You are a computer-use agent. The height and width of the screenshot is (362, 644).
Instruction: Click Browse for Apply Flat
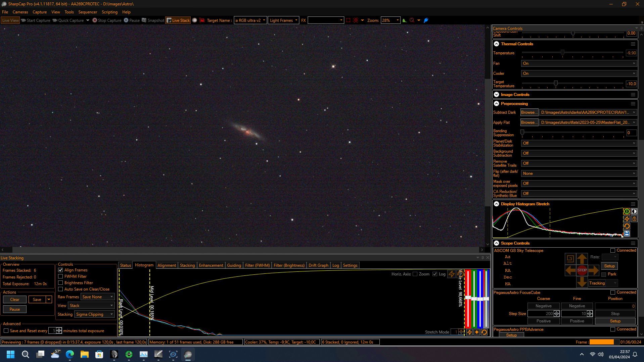529,122
